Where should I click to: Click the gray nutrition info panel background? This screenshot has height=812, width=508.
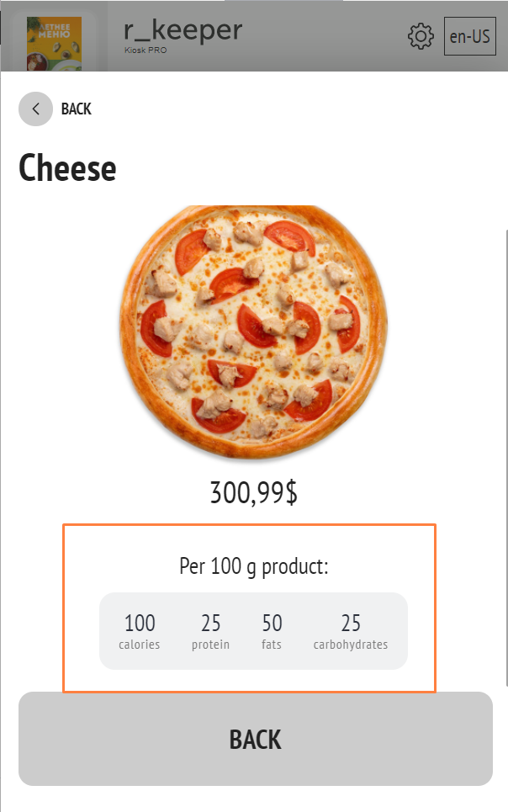click(x=254, y=631)
